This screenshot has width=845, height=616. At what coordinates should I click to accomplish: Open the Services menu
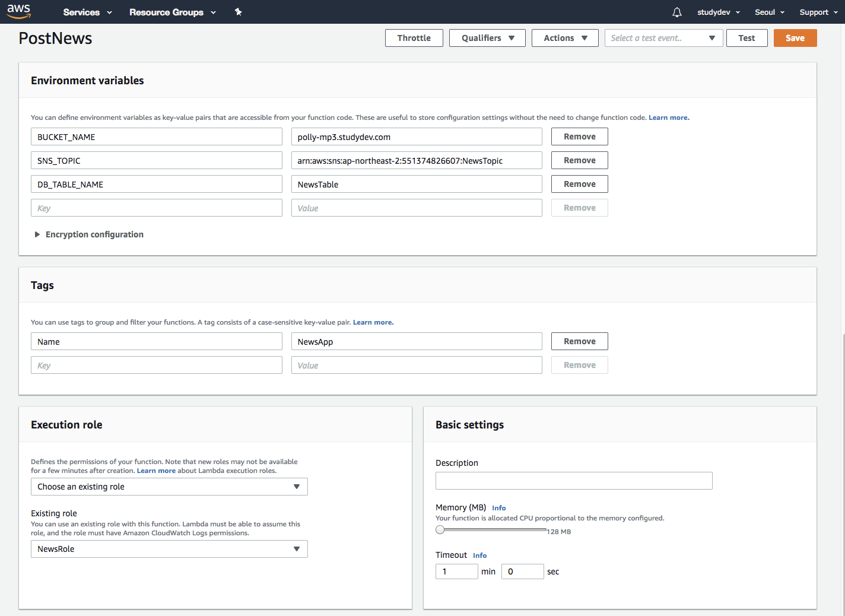click(x=87, y=12)
